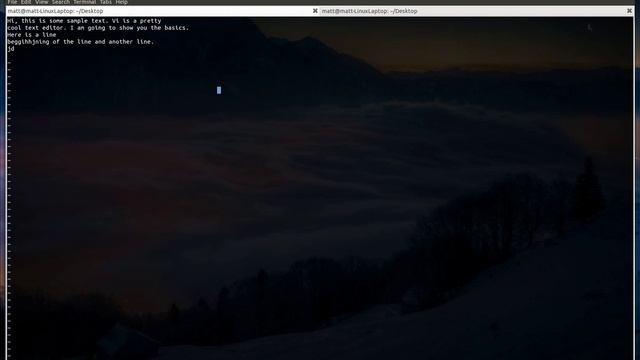Image resolution: width=640 pixels, height=360 pixels.
Task: Open the Tabs menu
Action: pyautogui.click(x=105, y=2)
